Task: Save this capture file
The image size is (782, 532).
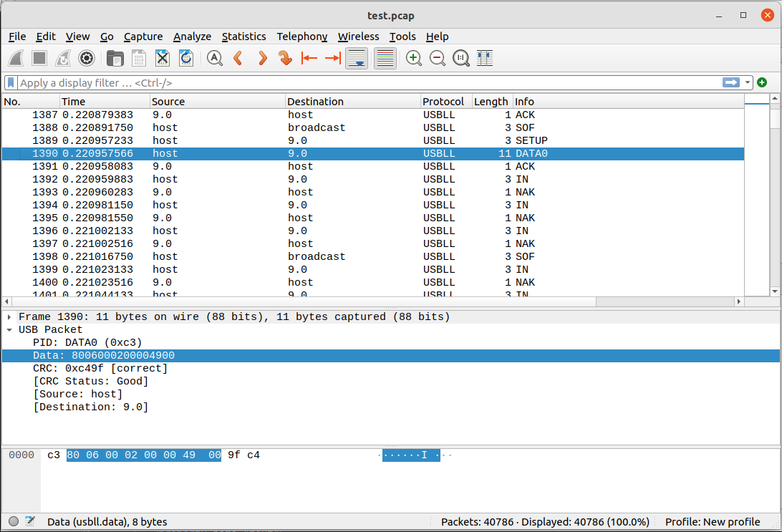Action: 139,58
